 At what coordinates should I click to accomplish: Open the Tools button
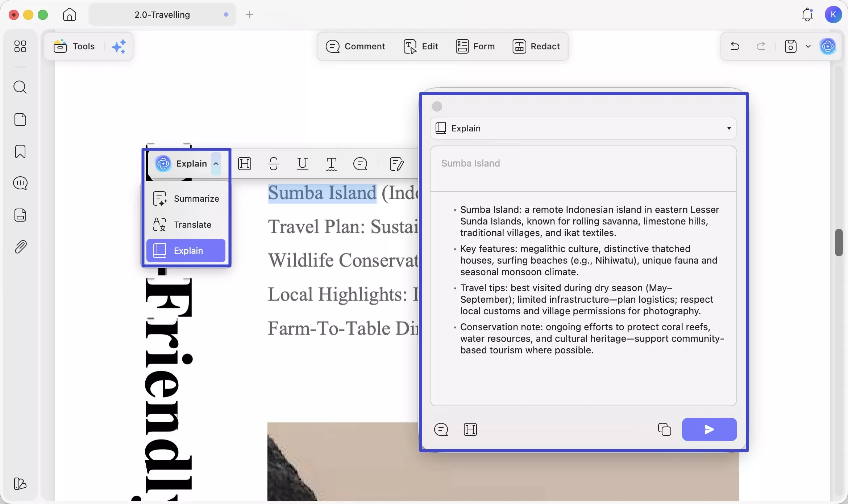[75, 46]
